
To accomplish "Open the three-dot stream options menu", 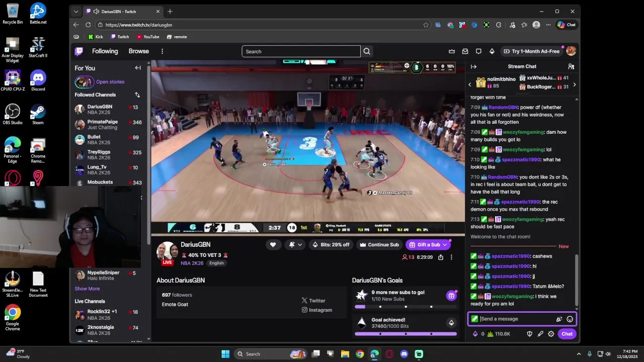I will 451,257.
